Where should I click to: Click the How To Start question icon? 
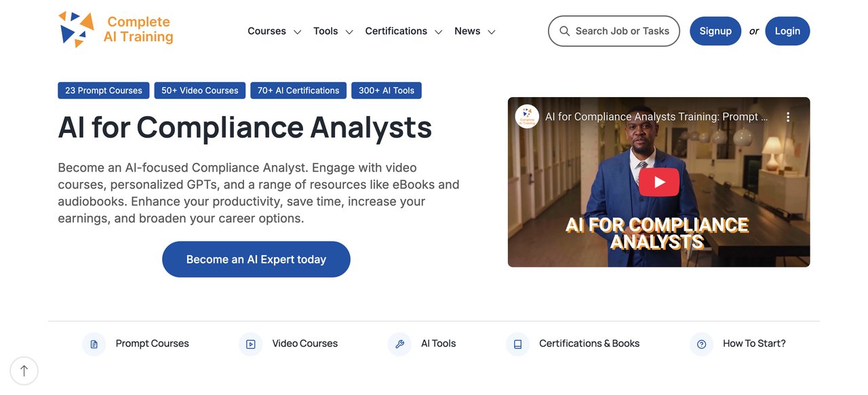pos(701,344)
